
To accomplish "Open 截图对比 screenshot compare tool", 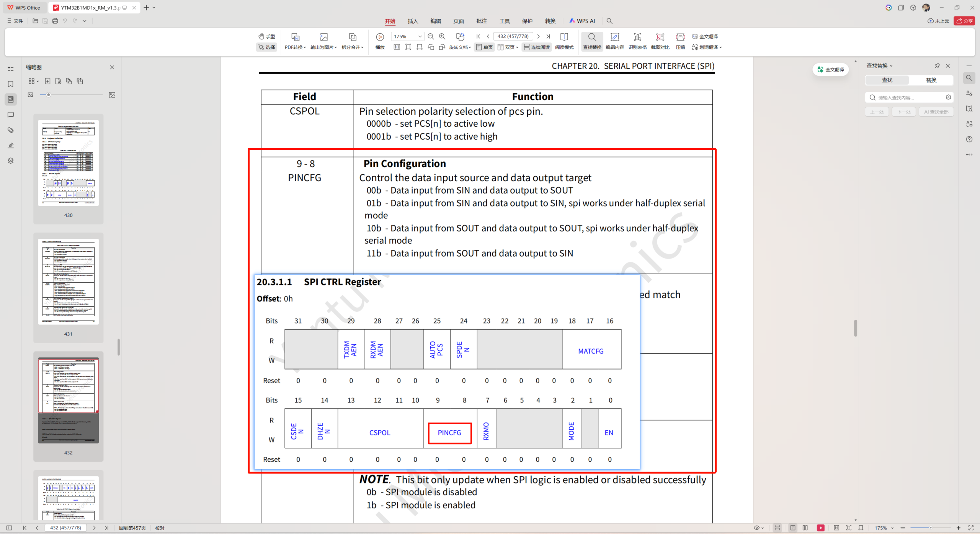I will point(660,41).
